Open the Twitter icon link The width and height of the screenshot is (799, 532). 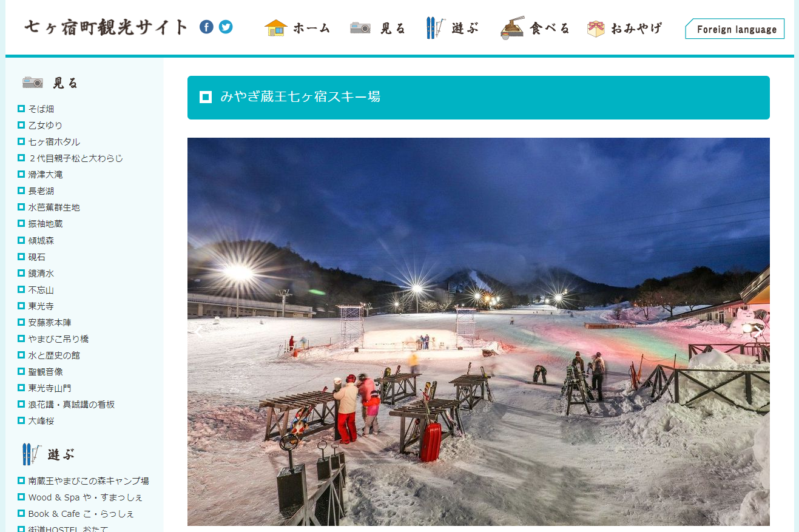(x=226, y=27)
